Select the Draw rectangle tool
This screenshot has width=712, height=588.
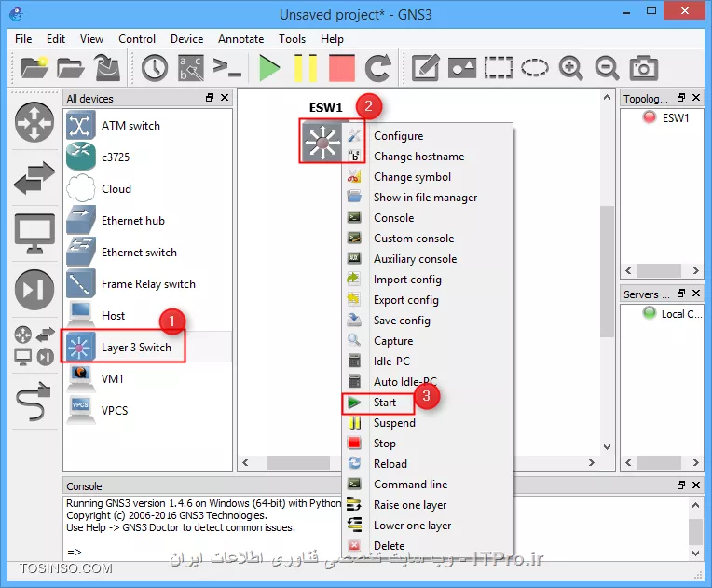click(499, 68)
